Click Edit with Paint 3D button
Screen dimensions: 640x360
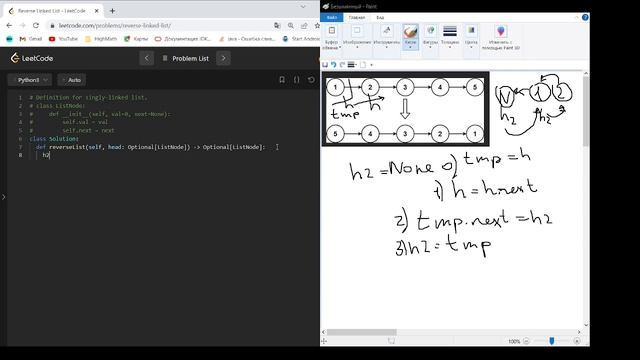coord(501,37)
